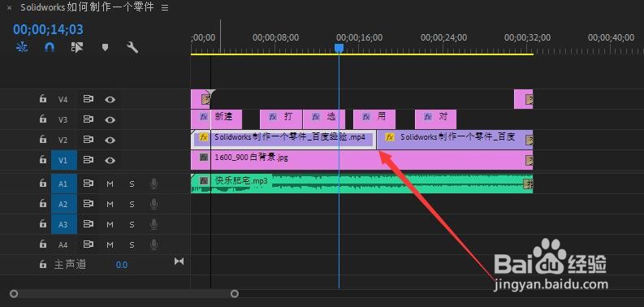The height and width of the screenshot is (307, 644).
Task: Click the playhead timecode 00;00;14;03
Action: coord(48,29)
